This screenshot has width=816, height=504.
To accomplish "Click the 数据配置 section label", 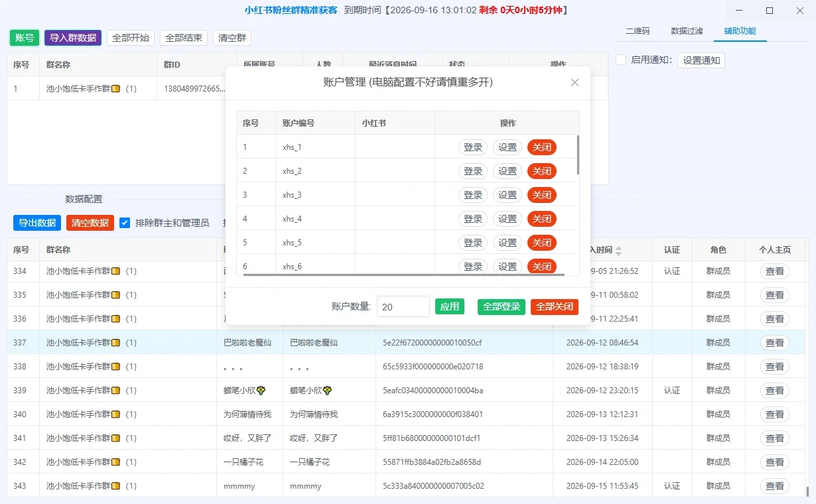I will click(x=84, y=199).
